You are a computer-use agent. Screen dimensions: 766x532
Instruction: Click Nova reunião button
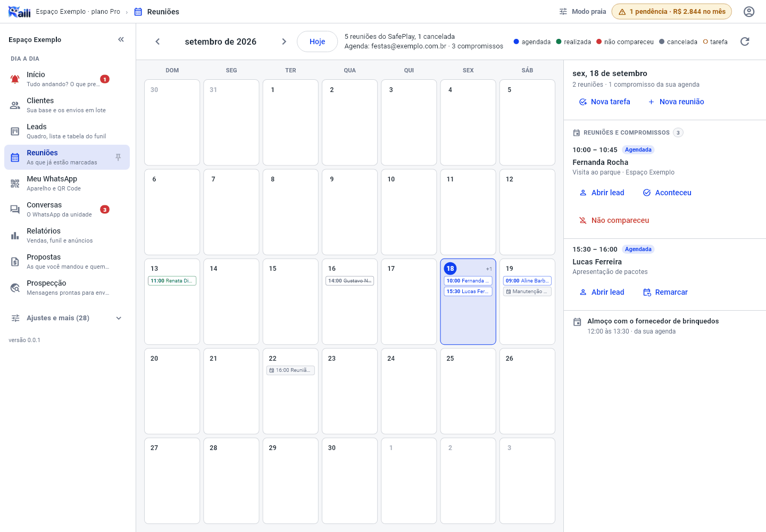pos(676,102)
